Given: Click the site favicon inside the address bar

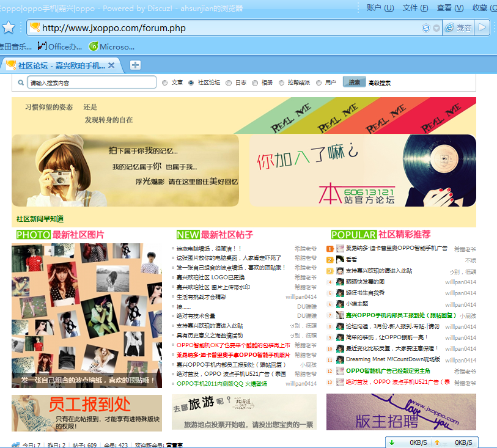Looking at the screenshot, I should pos(35,28).
